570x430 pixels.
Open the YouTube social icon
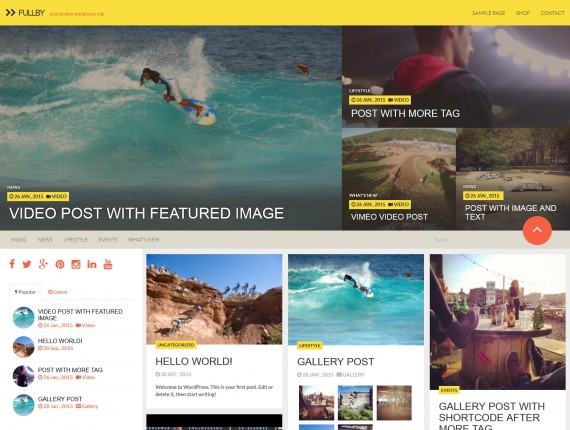pos(108,264)
